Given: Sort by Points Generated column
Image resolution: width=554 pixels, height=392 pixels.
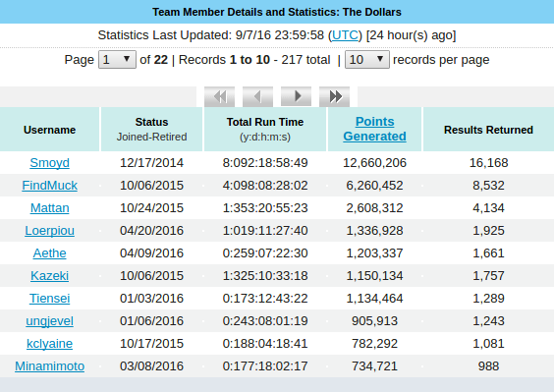Looking at the screenshot, I should [374, 129].
